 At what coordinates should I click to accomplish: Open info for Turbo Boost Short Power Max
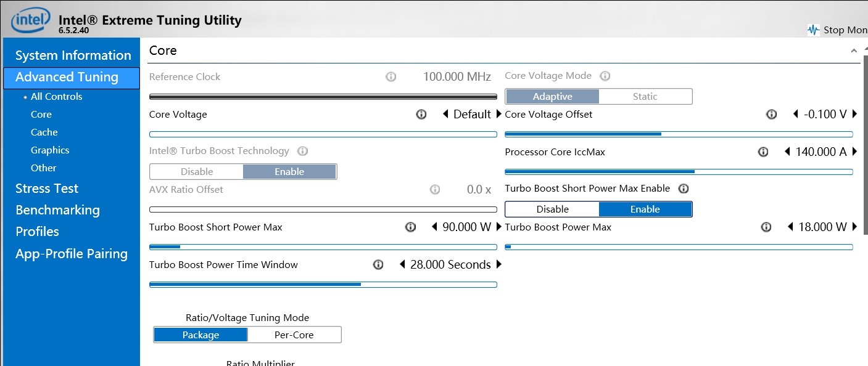click(x=410, y=227)
